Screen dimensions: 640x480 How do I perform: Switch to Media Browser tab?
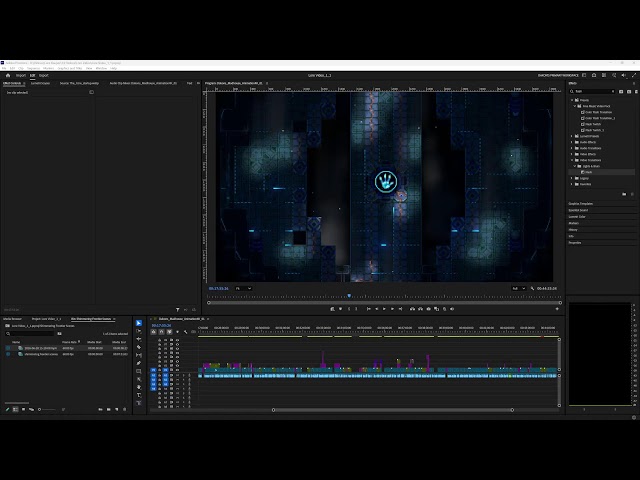pyautogui.click(x=12, y=319)
